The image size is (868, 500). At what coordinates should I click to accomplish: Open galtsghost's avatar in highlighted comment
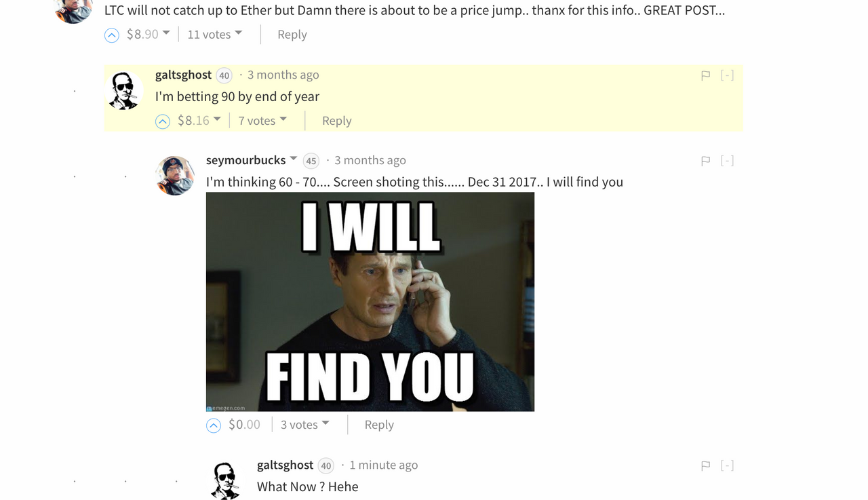125,90
